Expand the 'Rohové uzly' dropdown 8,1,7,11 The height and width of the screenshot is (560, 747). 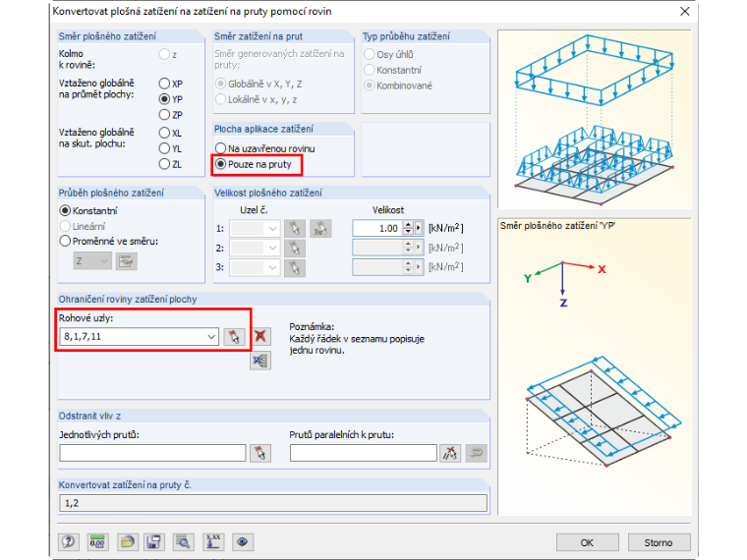(x=211, y=337)
